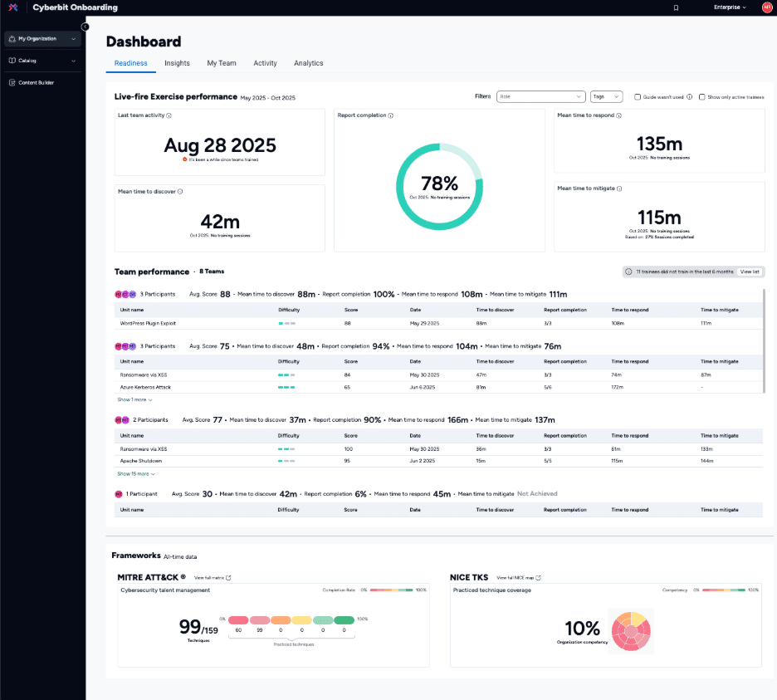Click the Cyberbit logo in the top bar
The height and width of the screenshot is (700, 777).
[x=12, y=7]
